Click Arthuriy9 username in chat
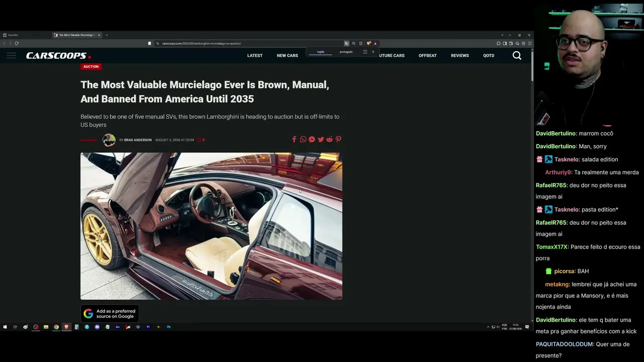Screen dimensions: 644x362 point(558,172)
